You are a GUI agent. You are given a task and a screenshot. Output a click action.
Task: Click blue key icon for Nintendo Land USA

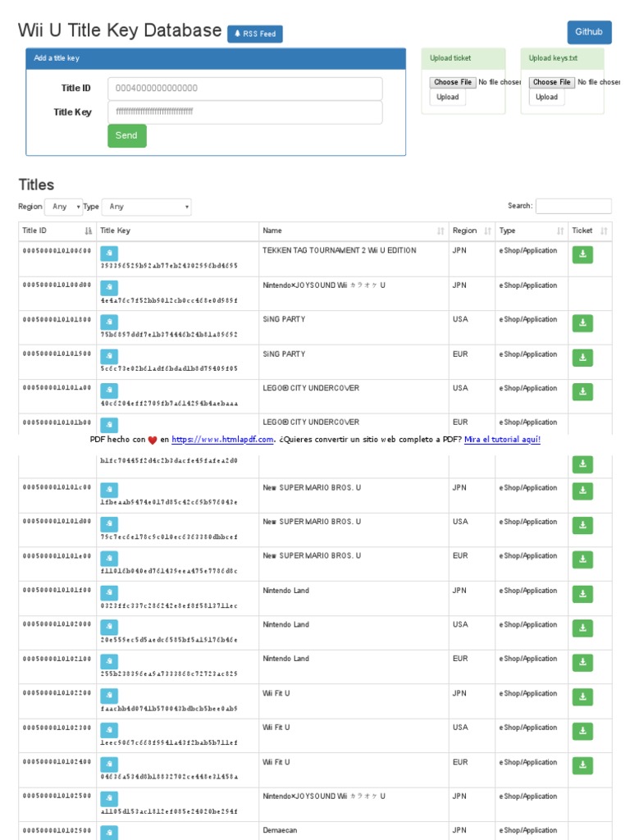click(x=109, y=628)
